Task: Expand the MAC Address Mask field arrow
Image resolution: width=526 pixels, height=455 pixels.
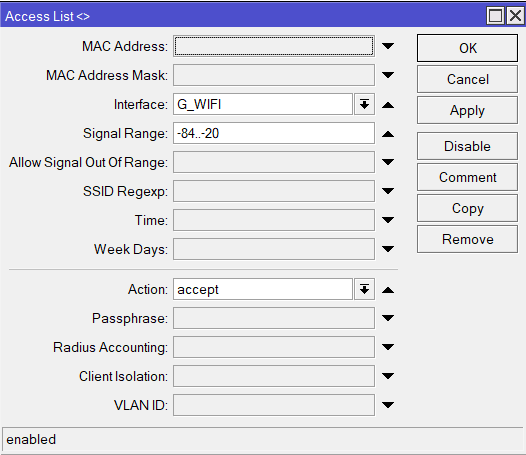Action: [x=388, y=75]
